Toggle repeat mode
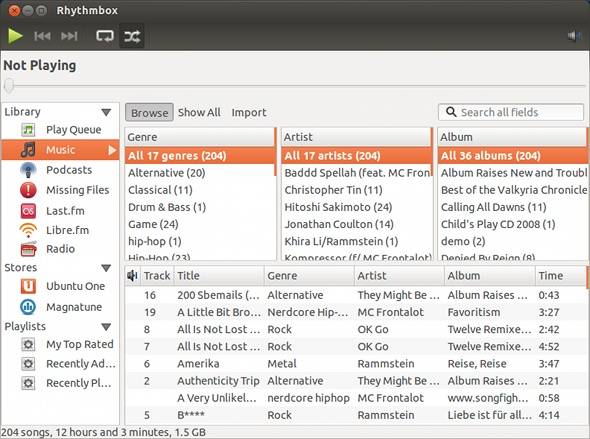 [x=105, y=36]
